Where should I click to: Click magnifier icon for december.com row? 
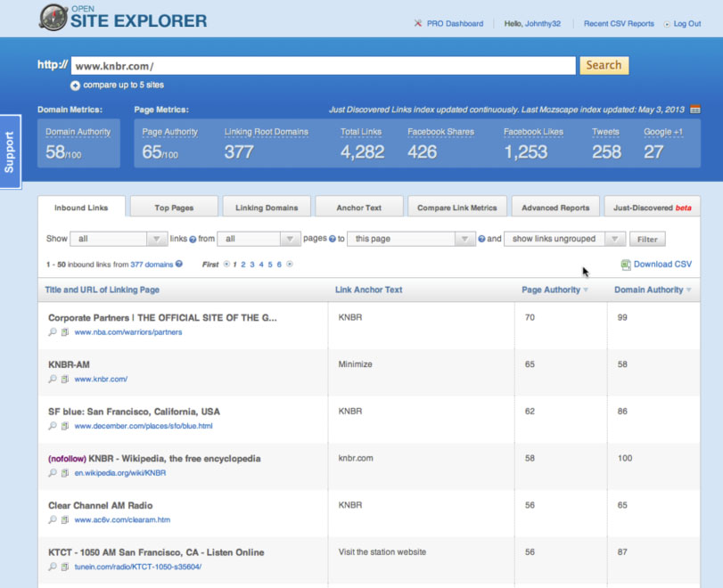[53, 426]
